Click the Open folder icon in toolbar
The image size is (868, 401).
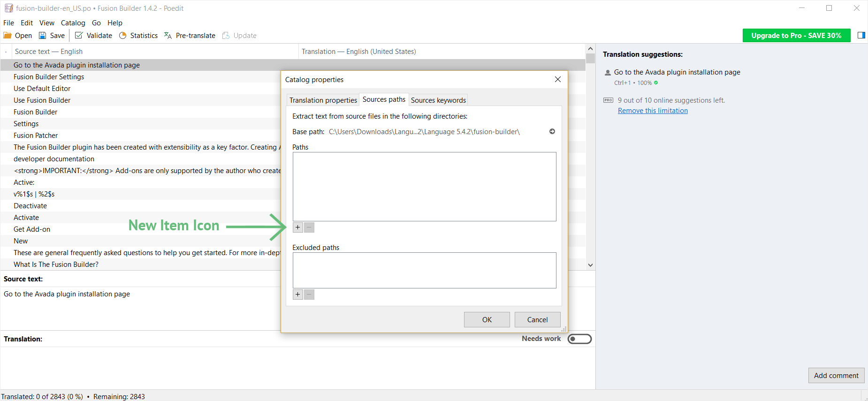(8, 36)
